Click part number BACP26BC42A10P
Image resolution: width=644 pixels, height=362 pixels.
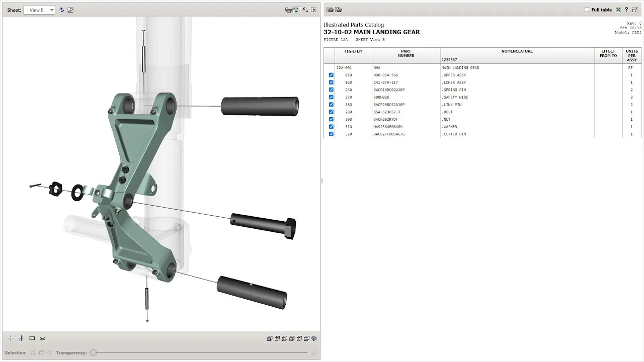(x=389, y=105)
